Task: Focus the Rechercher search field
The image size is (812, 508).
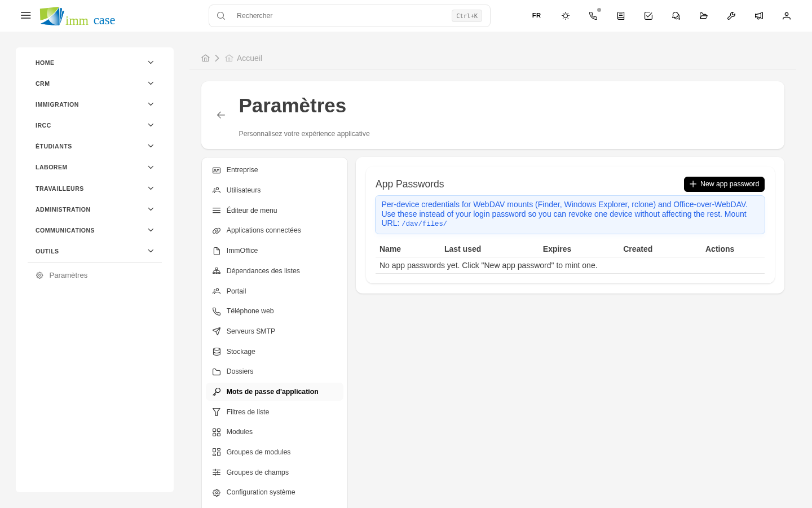Action: point(350,16)
